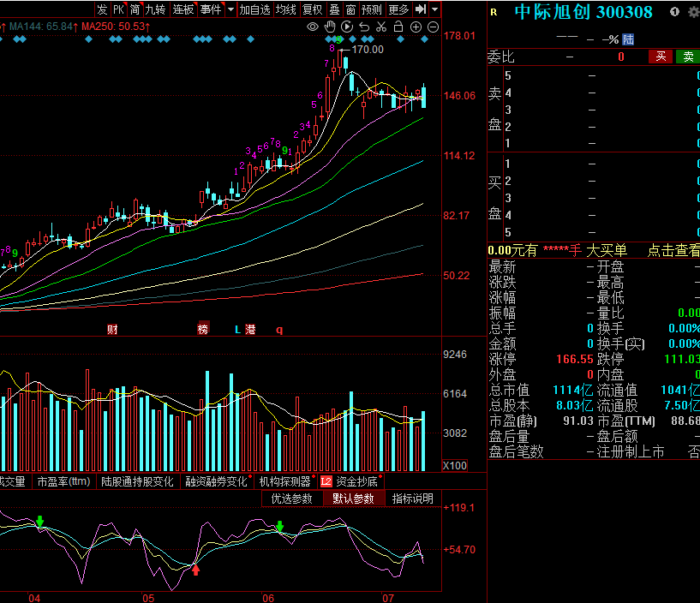Select the 融资融券变化 indicator tab
This screenshot has width=700, height=603.
tap(215, 482)
